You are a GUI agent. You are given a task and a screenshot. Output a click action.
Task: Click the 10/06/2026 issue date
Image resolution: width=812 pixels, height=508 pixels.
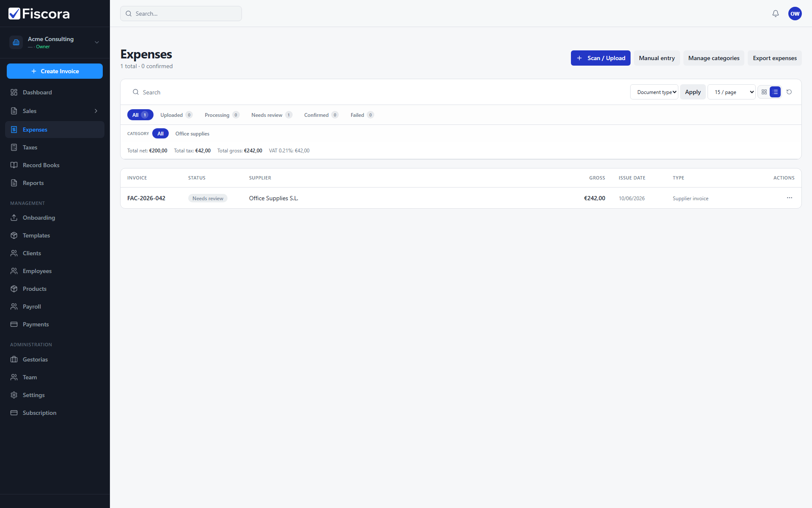632,198
